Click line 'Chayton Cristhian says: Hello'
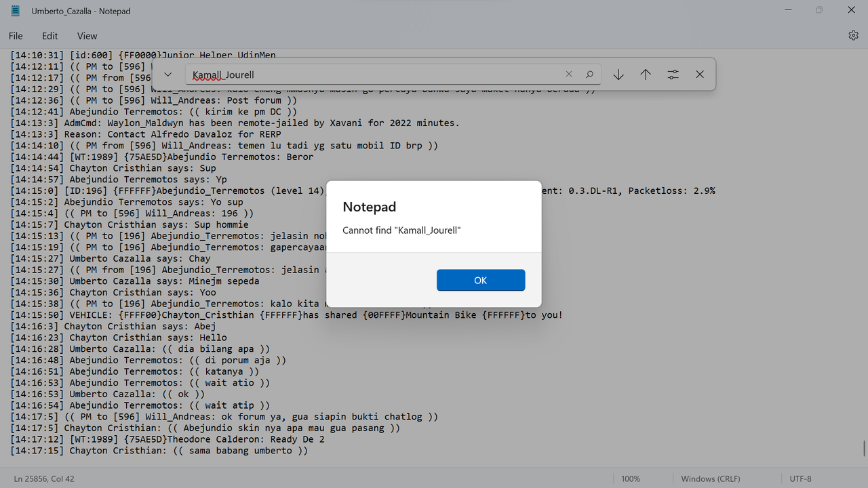Image resolution: width=868 pixels, height=488 pixels. coord(119,338)
